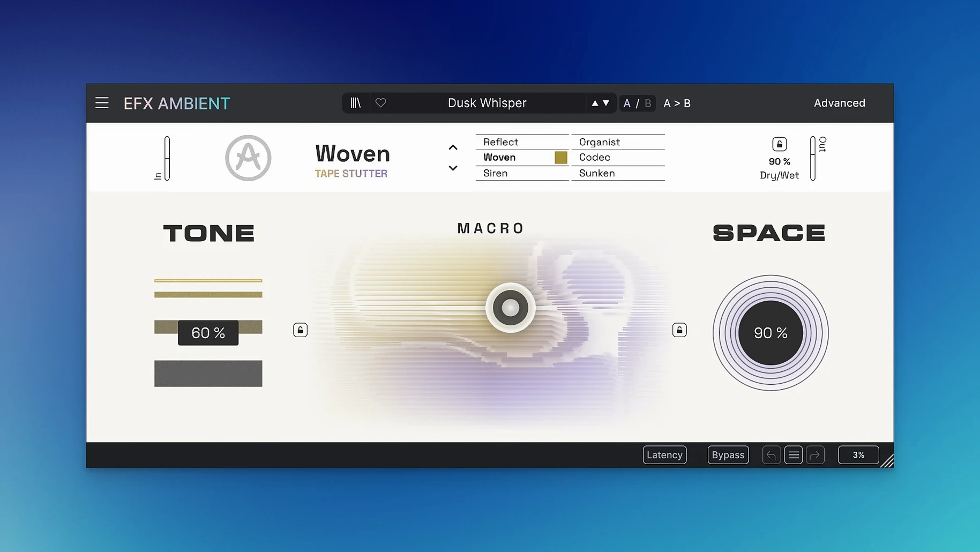This screenshot has width=980, height=552.
Task: Open the preset library browser icon
Action: (x=356, y=103)
